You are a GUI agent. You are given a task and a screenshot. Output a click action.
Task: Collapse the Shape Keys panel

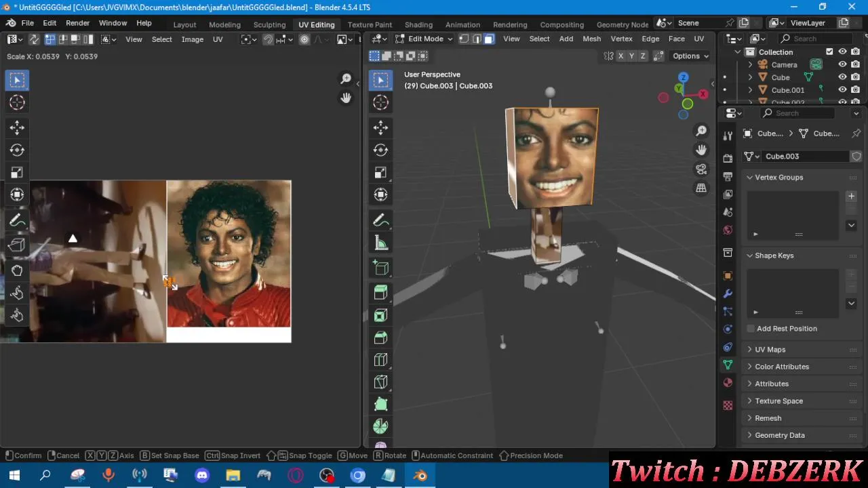tap(774, 256)
